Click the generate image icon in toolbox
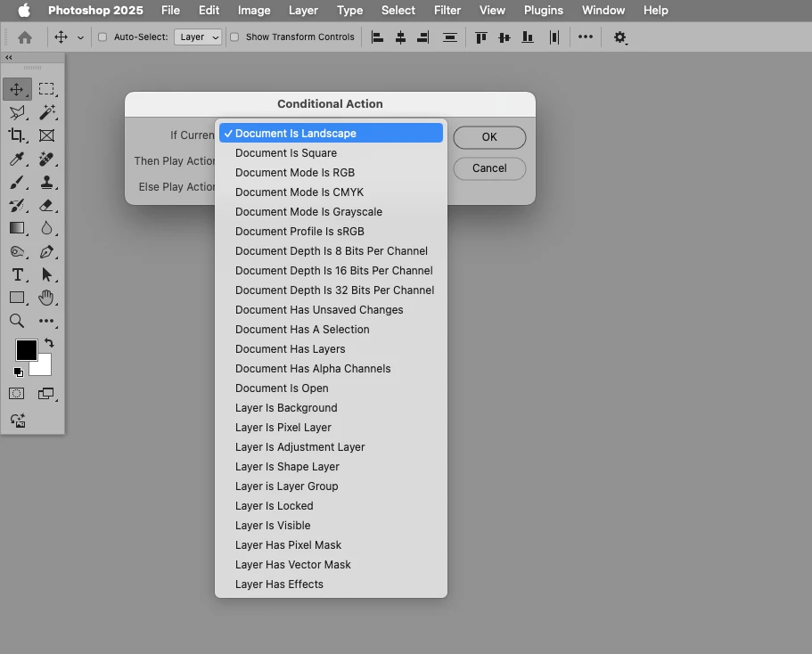812x654 pixels. [18, 421]
